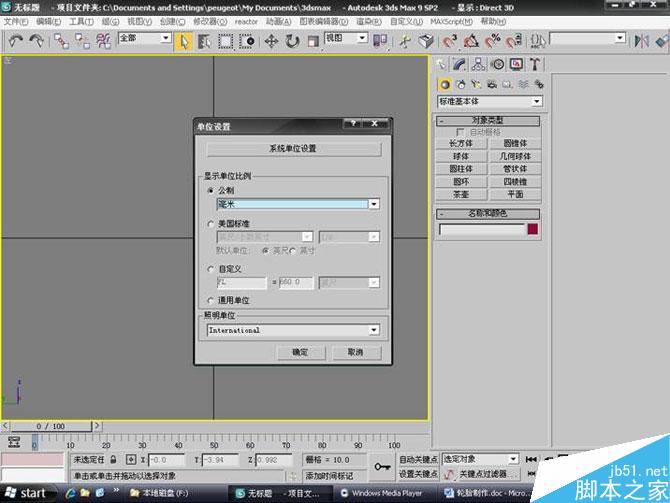
Task: Open 帮助(H) menu
Action: coord(493,21)
